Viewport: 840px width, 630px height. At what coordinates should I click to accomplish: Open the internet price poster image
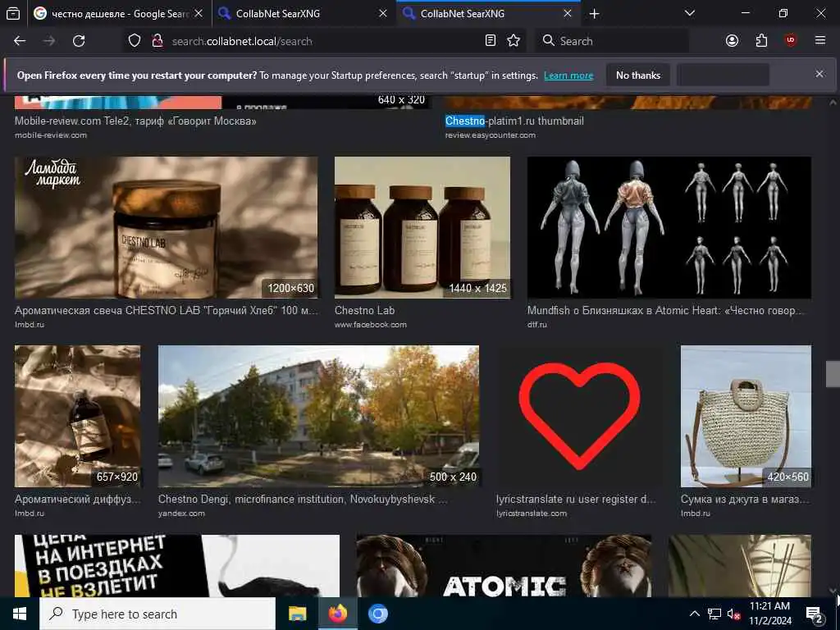coord(177,566)
